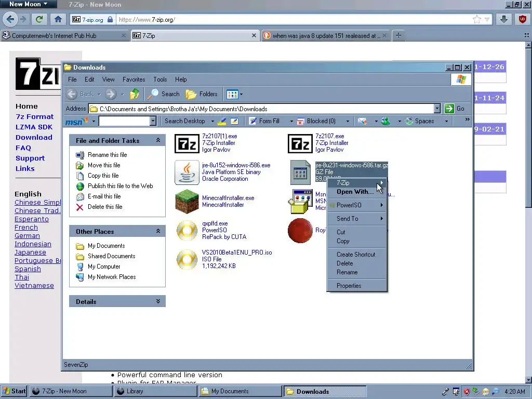Choose Open With... in context menu
This screenshot has height=399, width=532.
[x=356, y=192]
